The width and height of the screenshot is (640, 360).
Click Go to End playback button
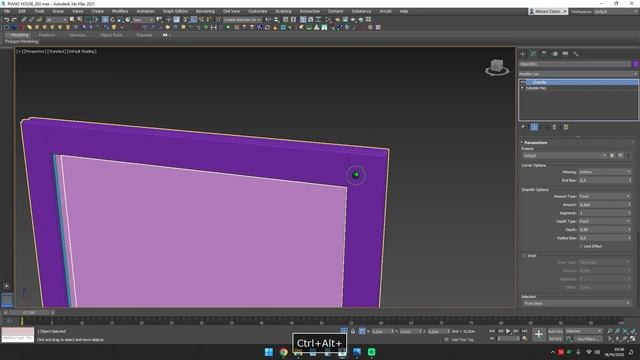pyautogui.click(x=524, y=331)
